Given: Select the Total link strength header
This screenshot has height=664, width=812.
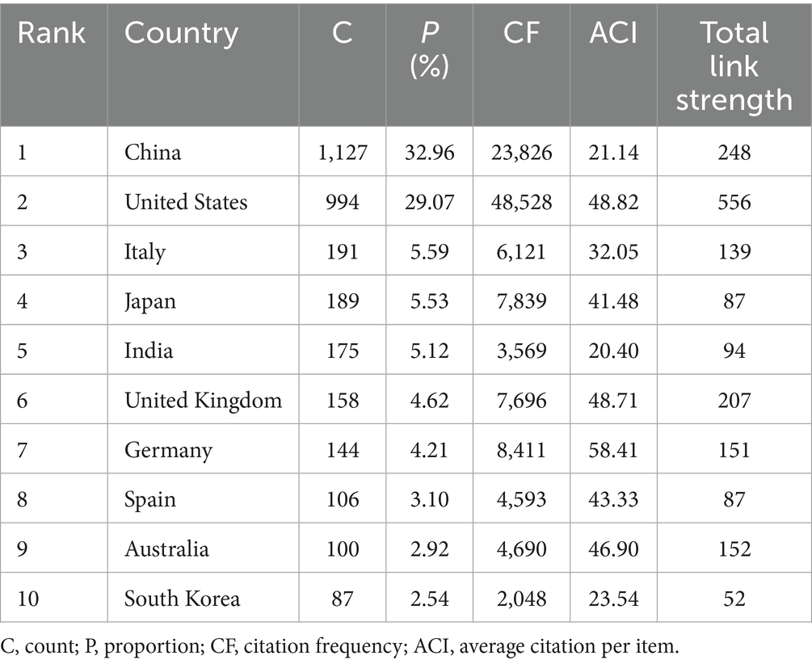Looking at the screenshot, I should click(x=734, y=65).
